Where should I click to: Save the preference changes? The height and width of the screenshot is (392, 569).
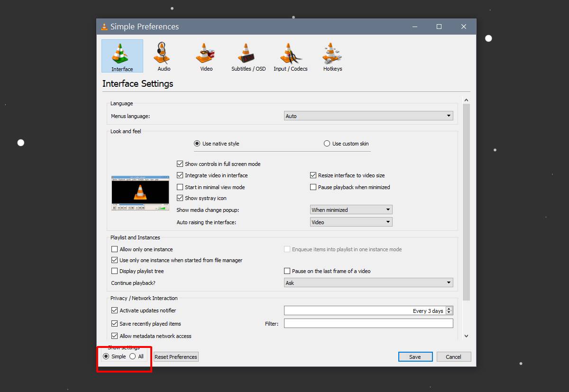(x=415, y=356)
